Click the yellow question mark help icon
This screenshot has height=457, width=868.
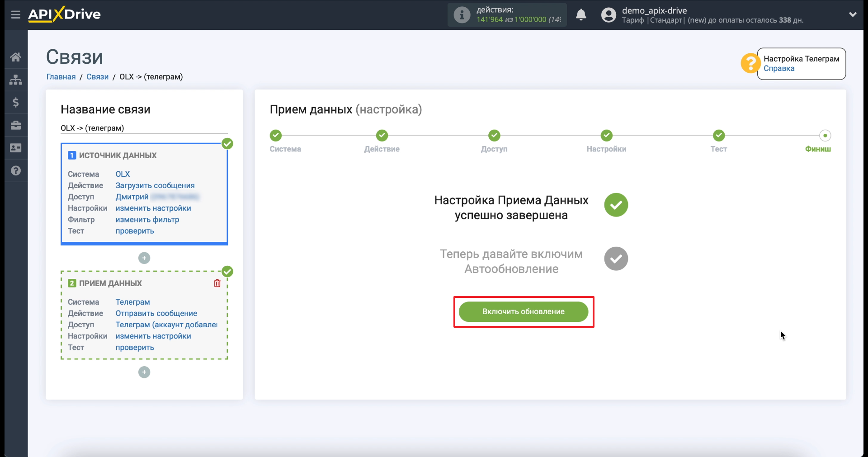[x=750, y=63]
